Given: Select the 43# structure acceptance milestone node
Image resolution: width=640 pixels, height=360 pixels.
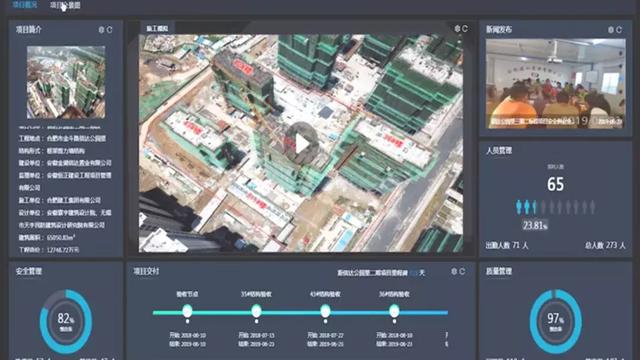Looking at the screenshot, I should tap(325, 311).
